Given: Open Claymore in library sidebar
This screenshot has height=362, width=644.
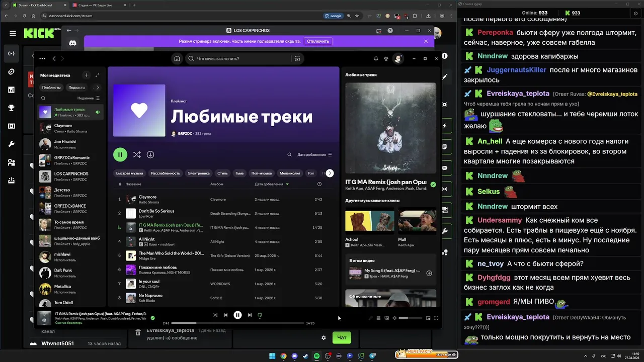Looking at the screenshot, I should pos(70,128).
